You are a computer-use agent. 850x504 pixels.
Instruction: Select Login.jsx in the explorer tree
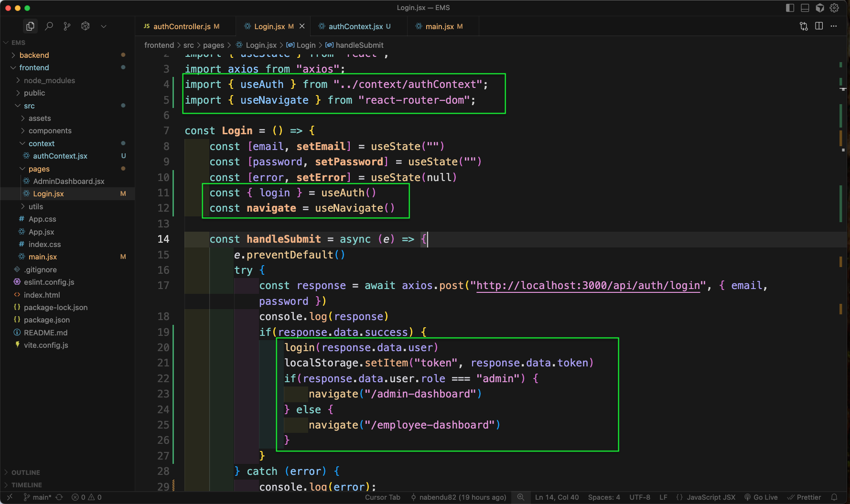coord(67,194)
